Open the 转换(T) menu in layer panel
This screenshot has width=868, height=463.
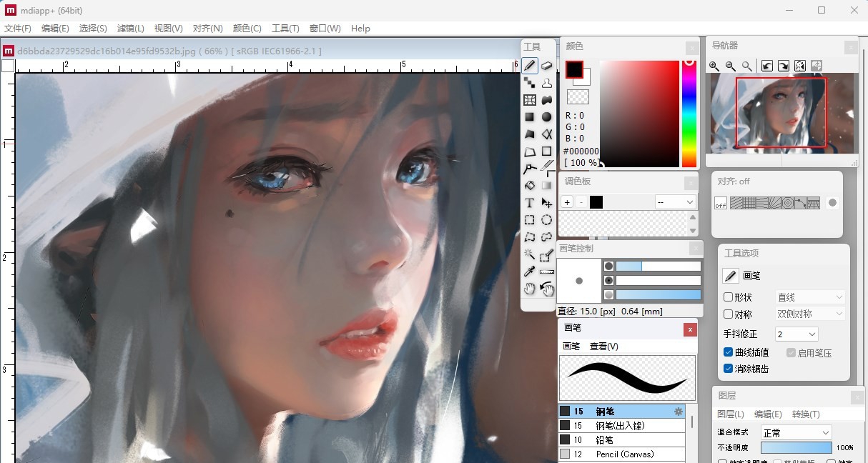(x=806, y=414)
